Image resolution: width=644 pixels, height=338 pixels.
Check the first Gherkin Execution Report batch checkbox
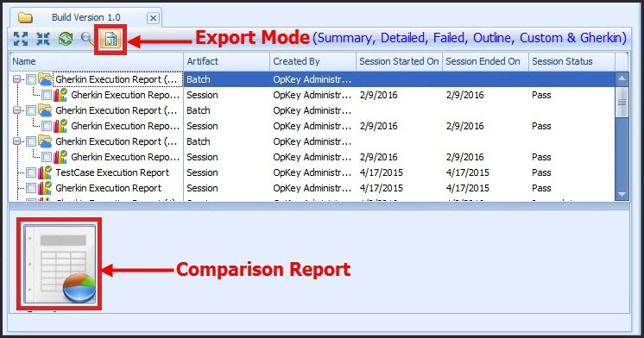pos(31,79)
